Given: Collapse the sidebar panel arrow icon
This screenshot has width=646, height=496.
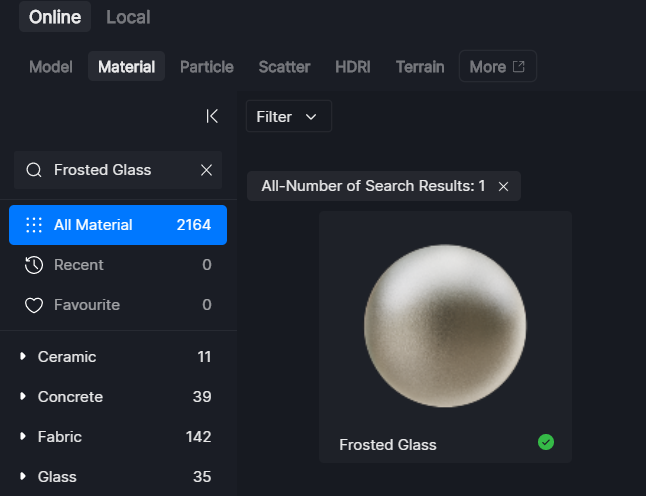Looking at the screenshot, I should (x=212, y=116).
